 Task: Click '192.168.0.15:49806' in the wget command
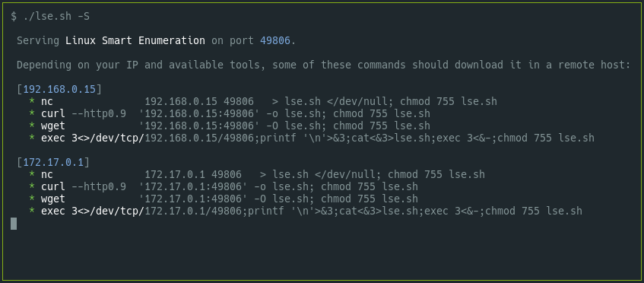(199, 126)
